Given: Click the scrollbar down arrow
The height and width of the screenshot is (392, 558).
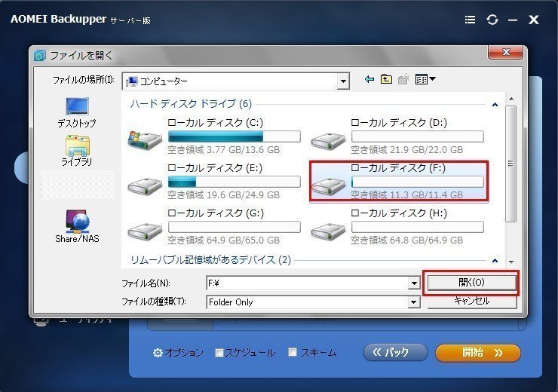Looking at the screenshot, I should pos(511,262).
